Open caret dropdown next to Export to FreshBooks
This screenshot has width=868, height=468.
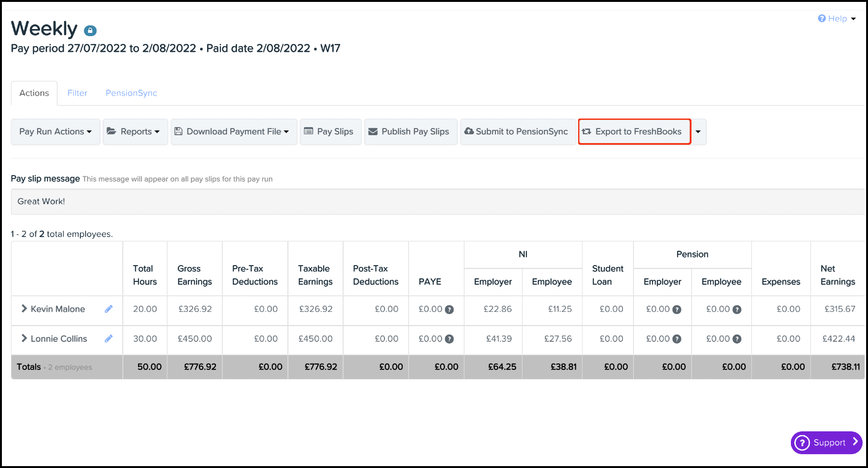pyautogui.click(x=698, y=131)
